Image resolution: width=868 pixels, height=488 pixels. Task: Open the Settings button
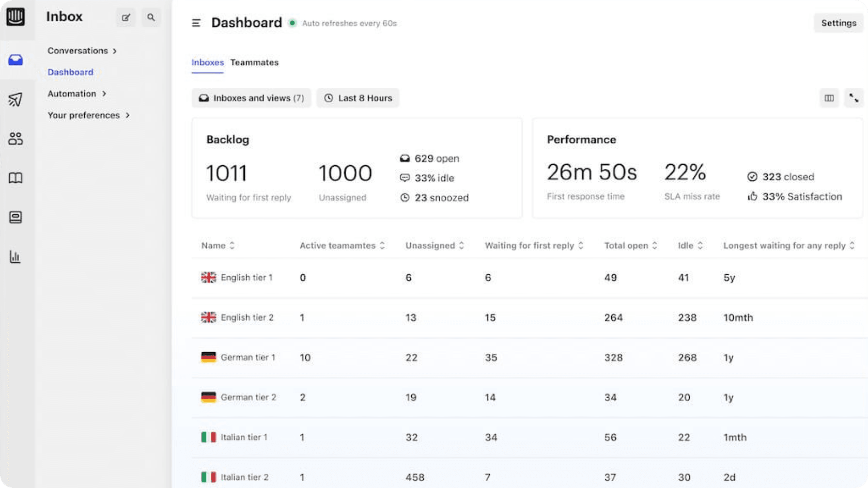click(x=839, y=23)
